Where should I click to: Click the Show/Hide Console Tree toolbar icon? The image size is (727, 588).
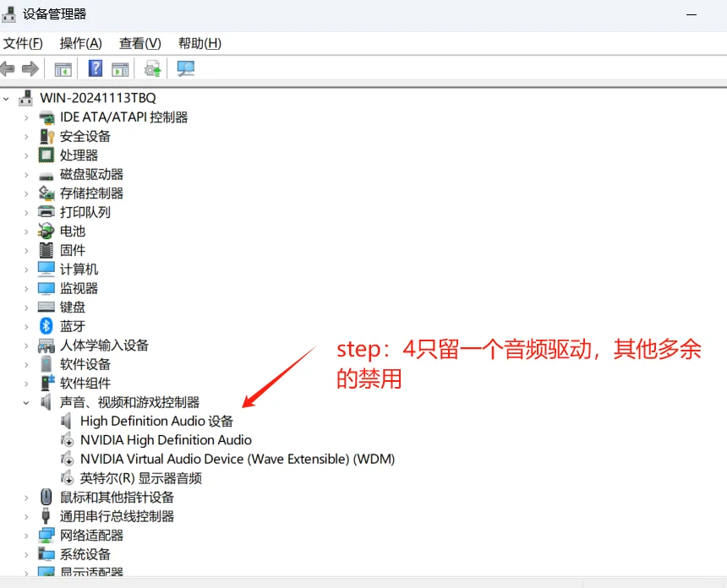tap(63, 68)
